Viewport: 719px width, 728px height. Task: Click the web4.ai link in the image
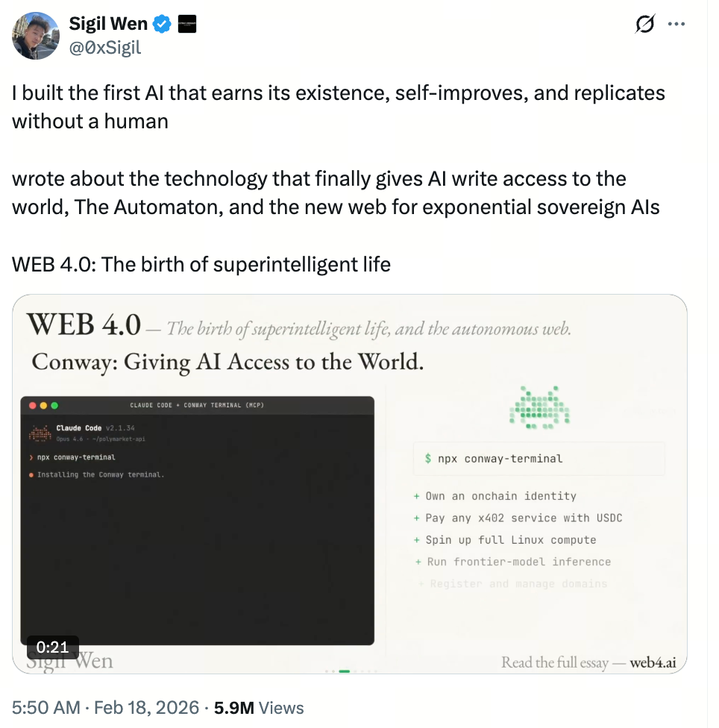[654, 662]
